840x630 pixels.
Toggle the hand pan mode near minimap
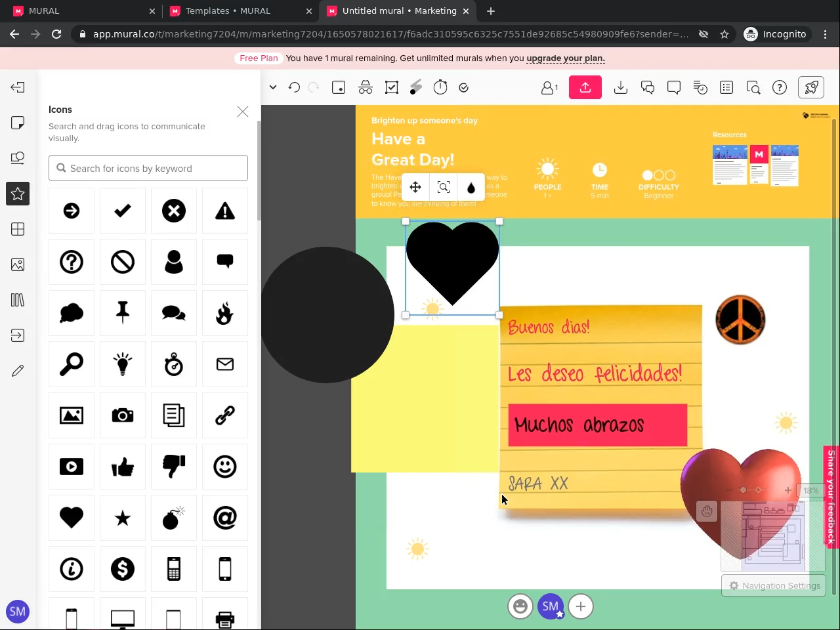tap(707, 511)
